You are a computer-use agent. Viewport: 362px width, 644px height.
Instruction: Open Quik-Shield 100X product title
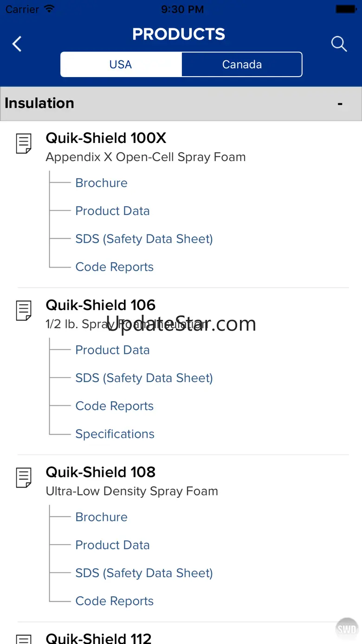click(x=106, y=138)
